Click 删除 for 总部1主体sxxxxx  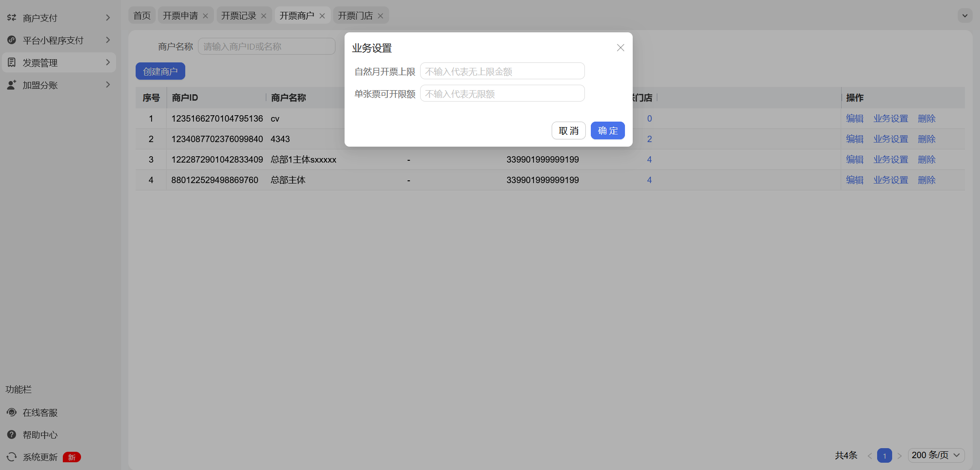click(x=927, y=159)
